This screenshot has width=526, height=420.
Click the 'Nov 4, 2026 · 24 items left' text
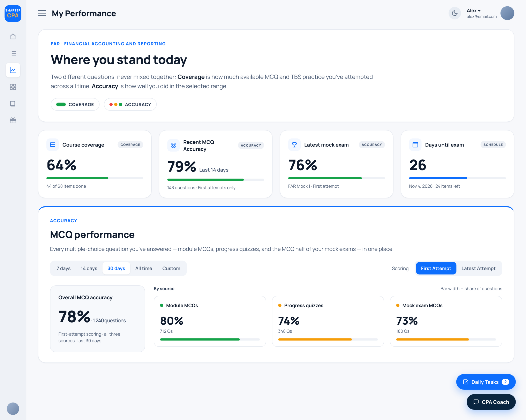tap(434, 186)
